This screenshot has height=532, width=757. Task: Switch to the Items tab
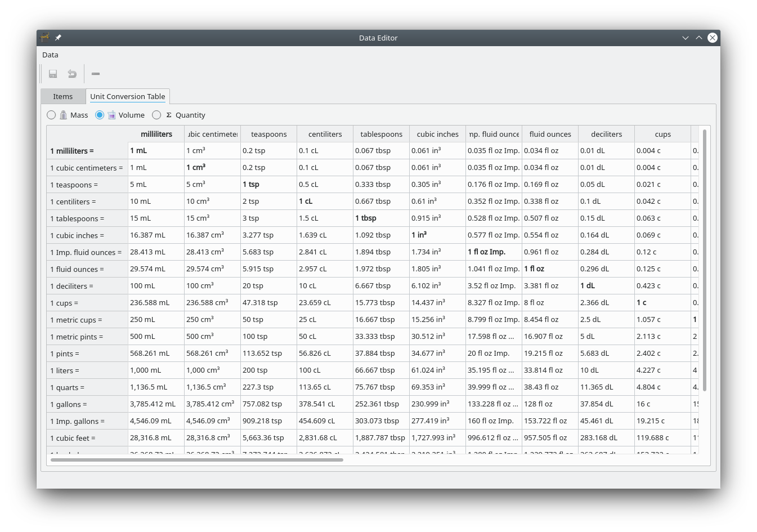click(x=63, y=96)
